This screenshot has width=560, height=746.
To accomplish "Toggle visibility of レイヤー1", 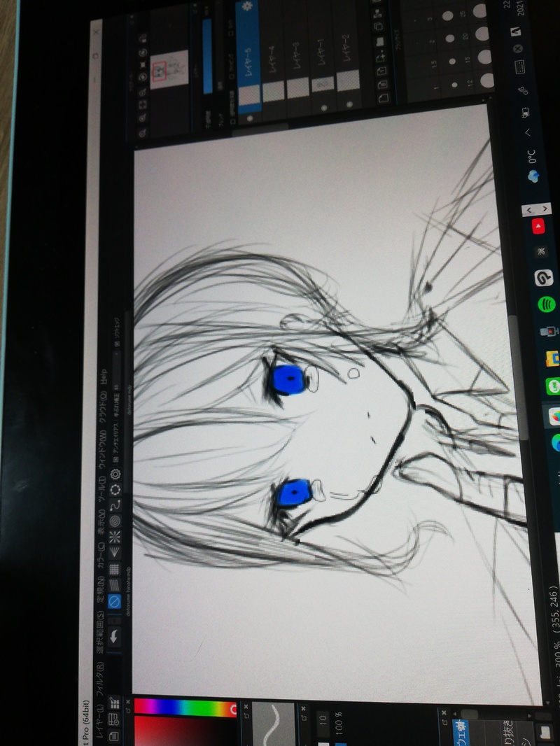I will coord(325,108).
